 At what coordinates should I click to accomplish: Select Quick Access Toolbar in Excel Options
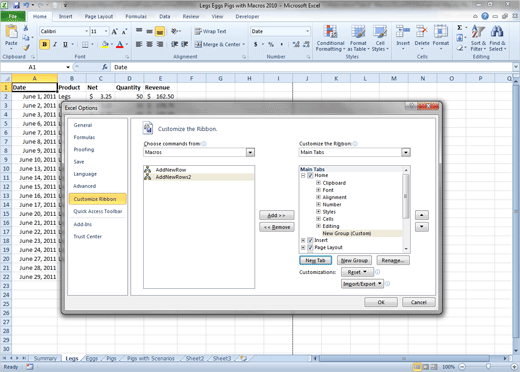click(98, 211)
